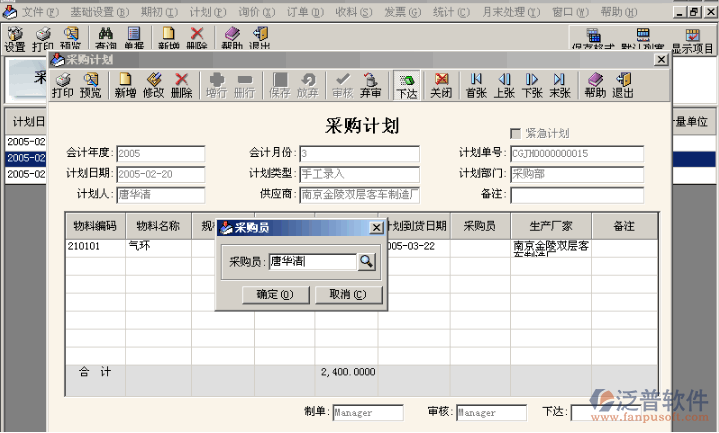Toggle the 紧急计划 checkbox
This screenshot has height=433, width=719.
tap(516, 133)
